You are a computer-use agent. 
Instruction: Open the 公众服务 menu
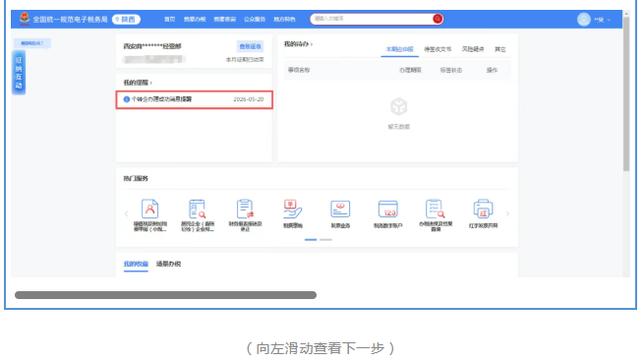(x=255, y=20)
